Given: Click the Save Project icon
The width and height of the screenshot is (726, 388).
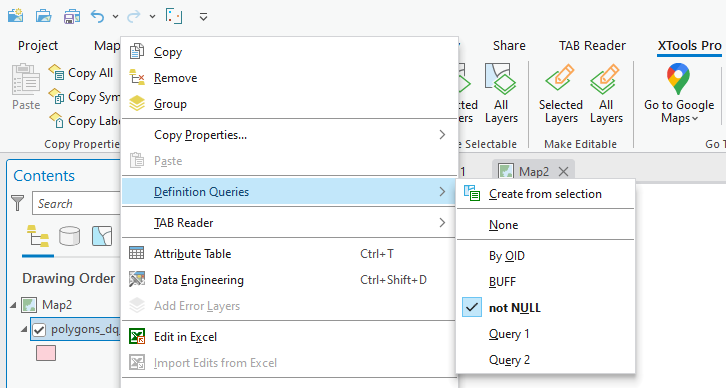Looking at the screenshot, I should (72, 16).
